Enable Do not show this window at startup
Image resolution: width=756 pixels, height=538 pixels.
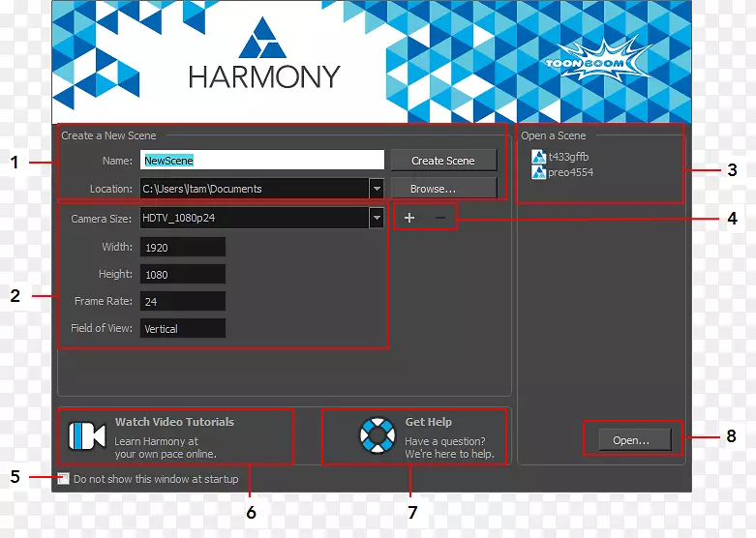click(x=63, y=479)
